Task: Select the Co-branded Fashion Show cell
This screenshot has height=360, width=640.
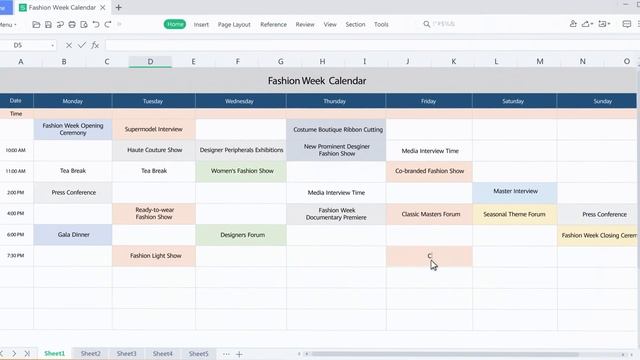Action: click(429, 171)
